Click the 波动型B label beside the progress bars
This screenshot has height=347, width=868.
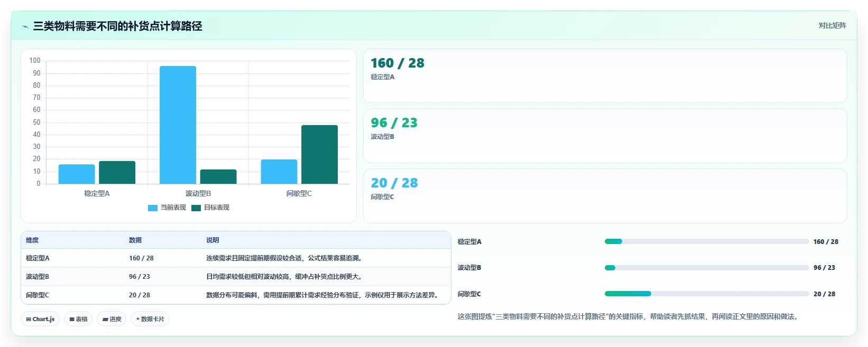click(x=469, y=268)
